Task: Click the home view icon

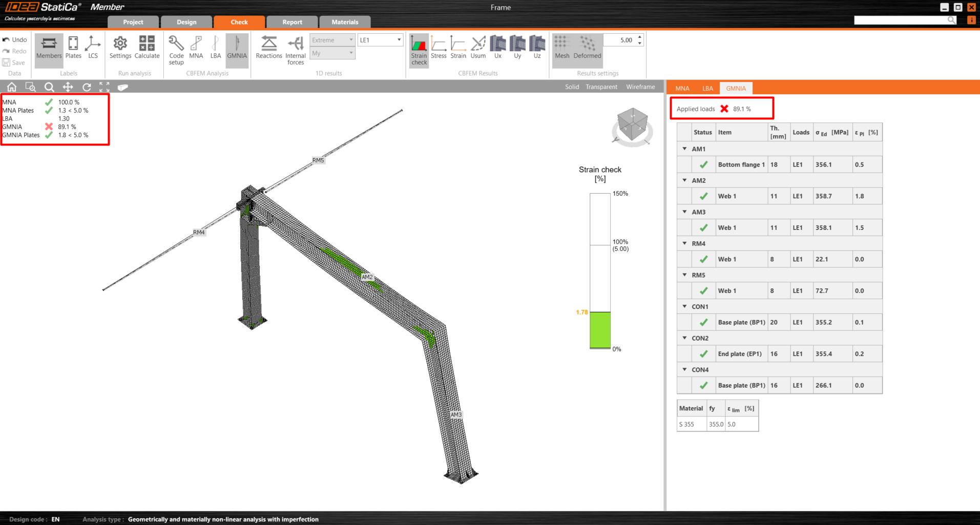Action: point(12,87)
